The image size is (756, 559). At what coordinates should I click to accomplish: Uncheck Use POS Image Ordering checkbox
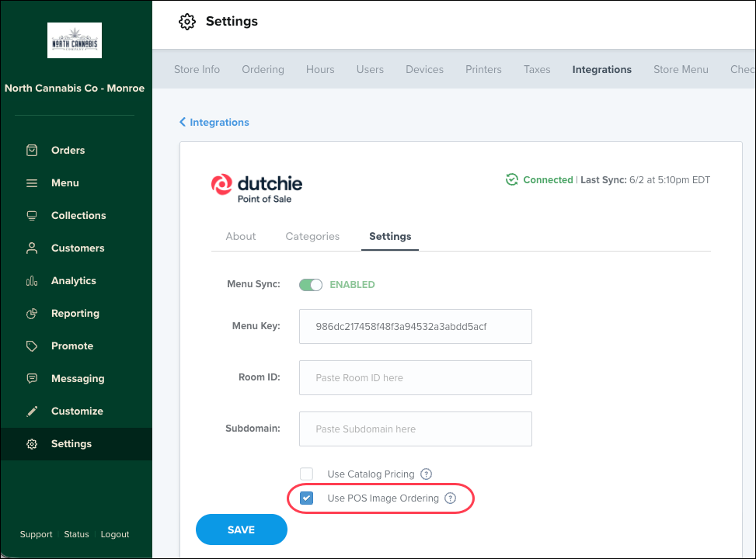306,498
